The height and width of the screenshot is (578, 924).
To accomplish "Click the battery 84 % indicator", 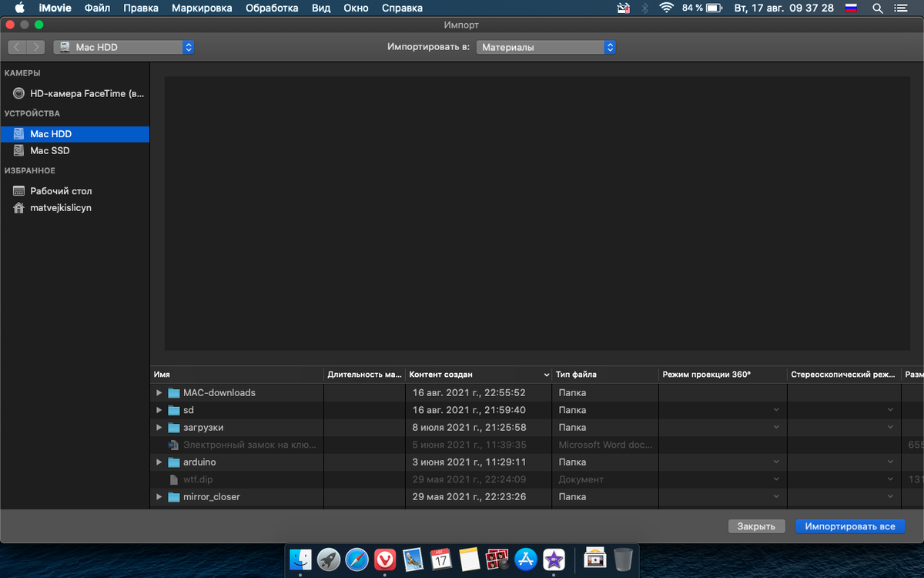I will click(701, 8).
